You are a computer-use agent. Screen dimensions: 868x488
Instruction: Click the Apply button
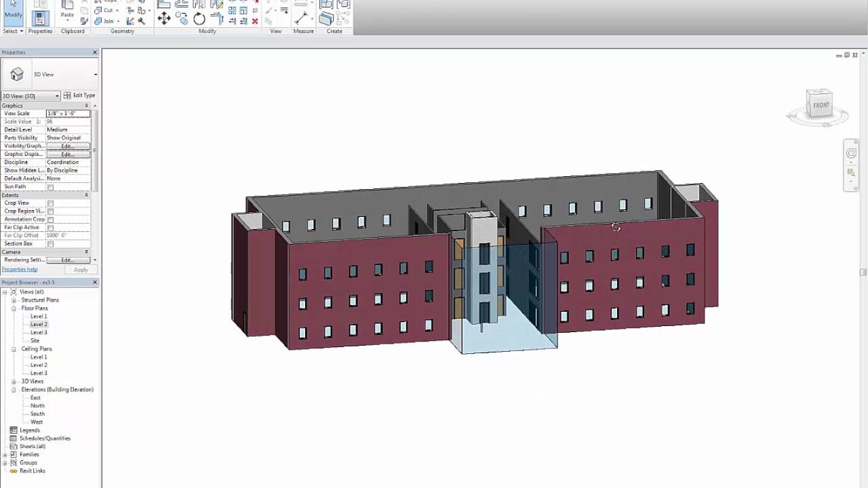pyautogui.click(x=81, y=270)
